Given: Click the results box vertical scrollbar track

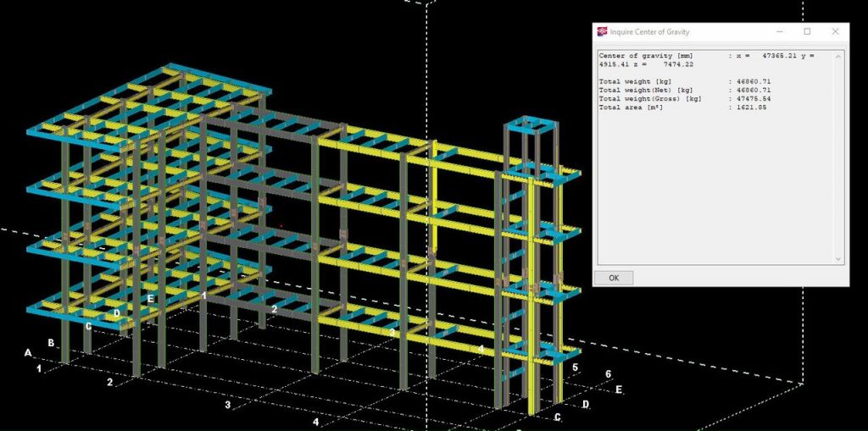Looking at the screenshot, I should coord(838,152).
